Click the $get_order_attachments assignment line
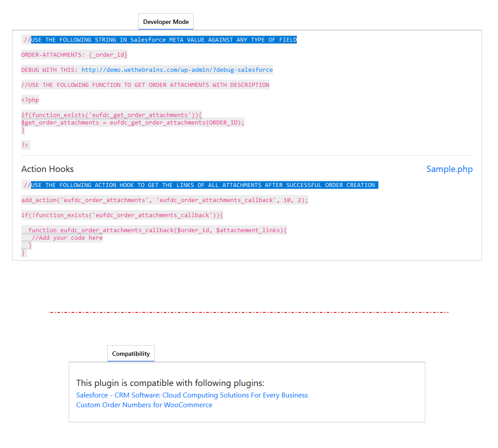The image size is (498, 448). click(133, 123)
